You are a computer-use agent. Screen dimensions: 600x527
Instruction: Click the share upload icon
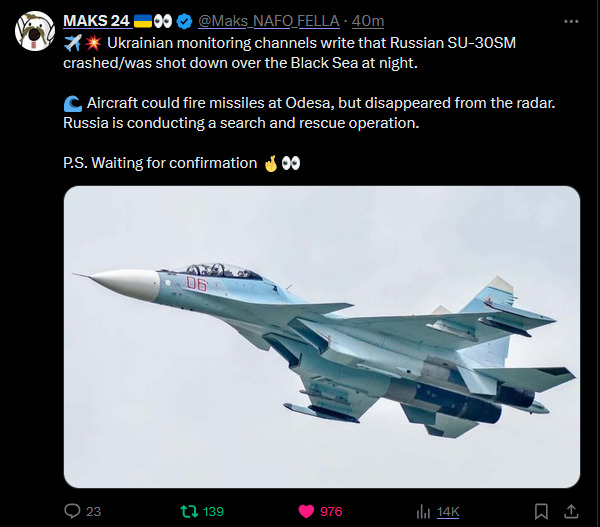point(572,511)
